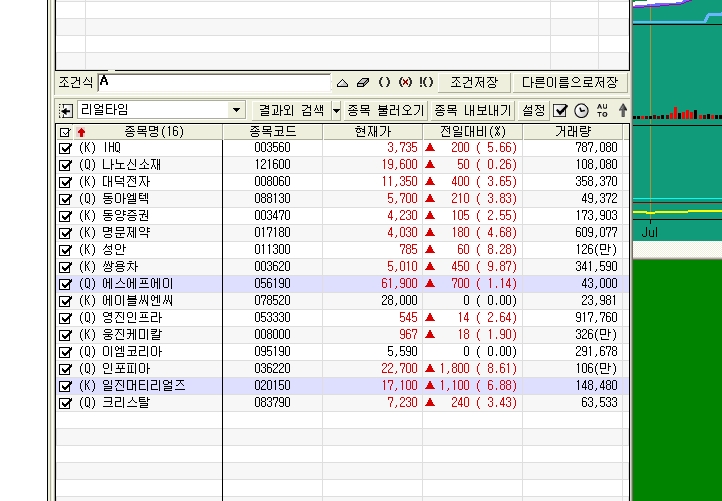Click the eraser icon to clear the condition
Image resolution: width=722 pixels, height=501 pixels.
[363, 83]
